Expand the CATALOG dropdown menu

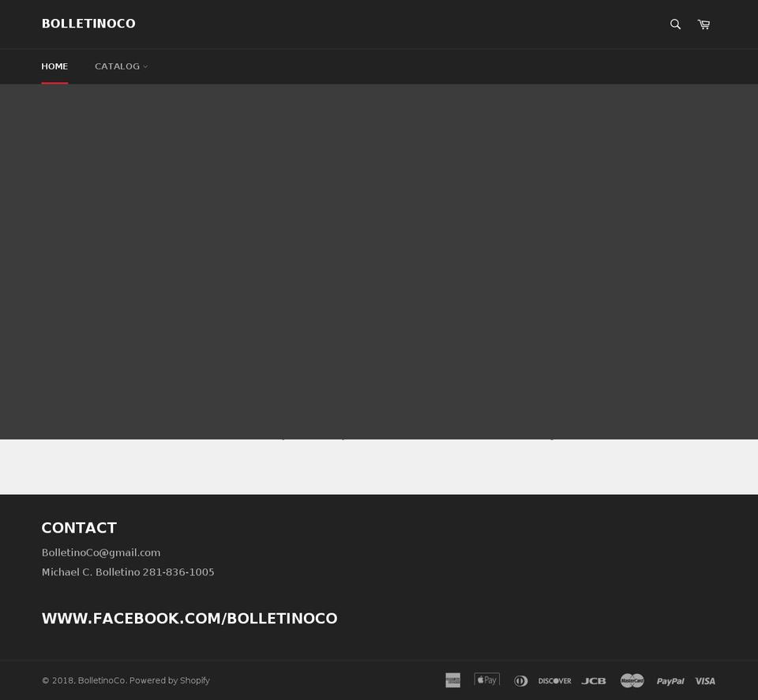tap(121, 66)
